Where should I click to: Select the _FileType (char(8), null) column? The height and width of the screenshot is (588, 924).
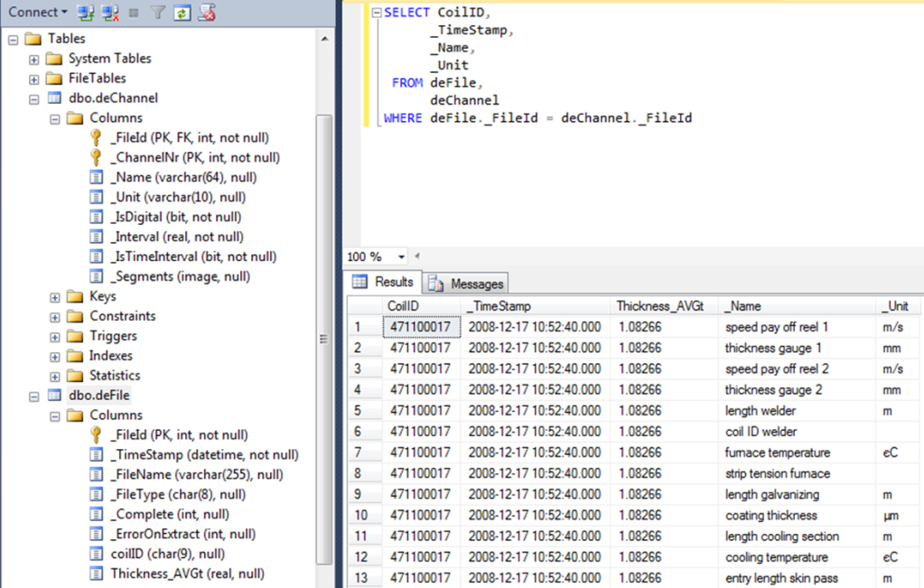(177, 494)
